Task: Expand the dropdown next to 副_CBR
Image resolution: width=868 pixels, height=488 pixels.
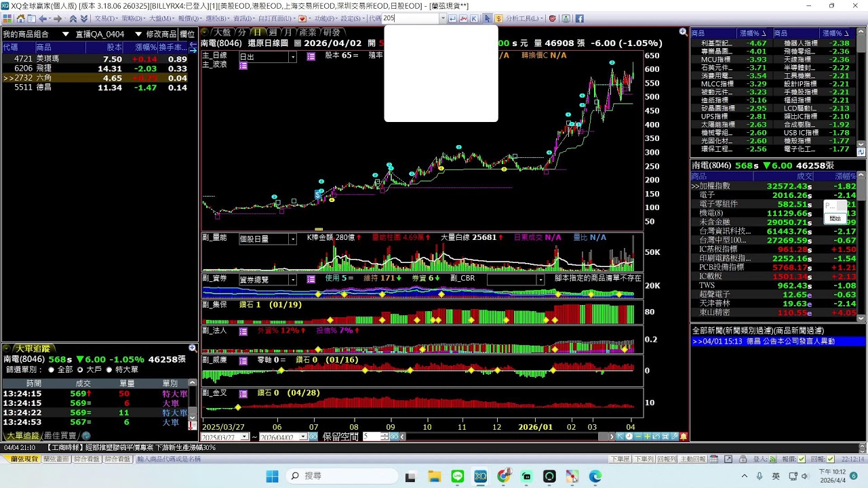Action: (x=540, y=279)
